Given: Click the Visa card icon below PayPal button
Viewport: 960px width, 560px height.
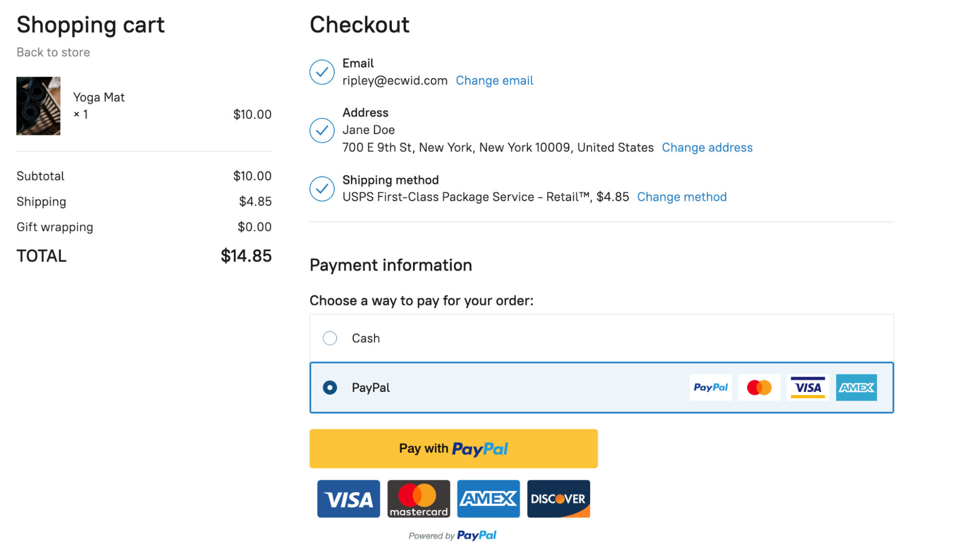Looking at the screenshot, I should (348, 499).
